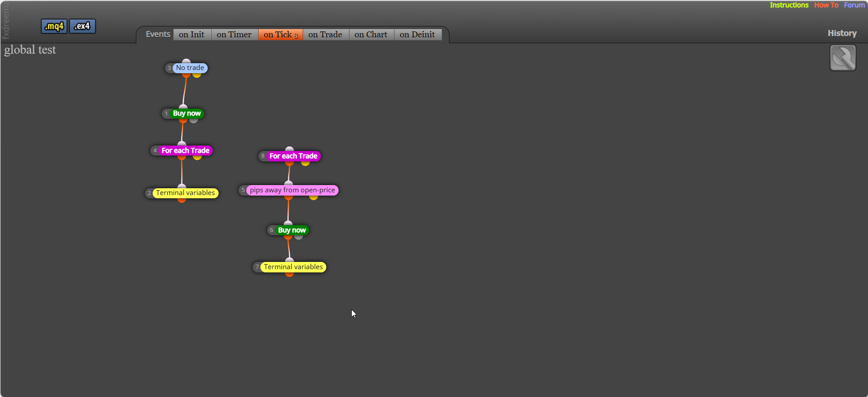Click the input connector atop For each Trade 8
868x397 pixels.
click(x=289, y=149)
